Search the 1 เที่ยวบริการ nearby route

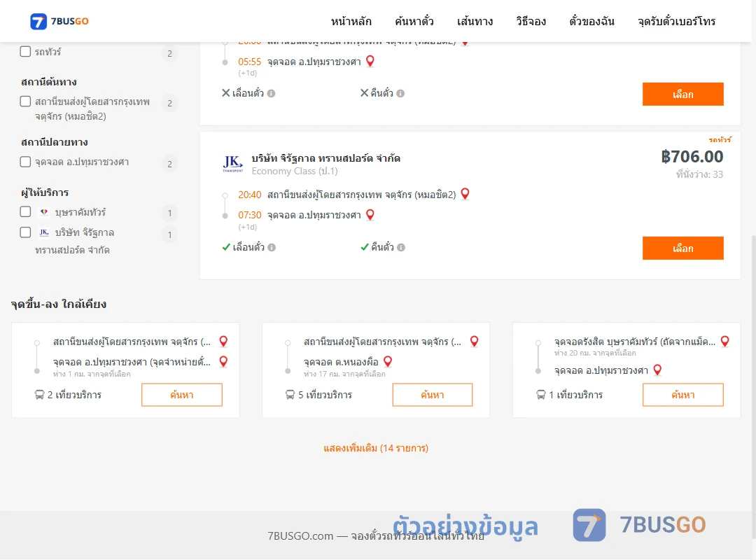coord(682,395)
